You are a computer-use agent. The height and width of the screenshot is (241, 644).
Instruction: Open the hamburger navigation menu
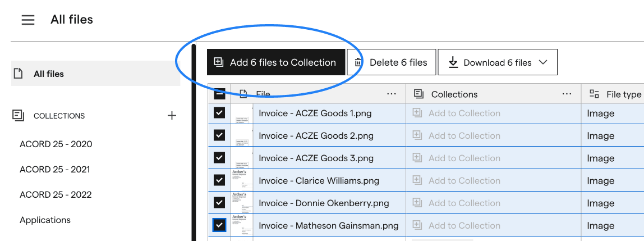[x=28, y=20]
